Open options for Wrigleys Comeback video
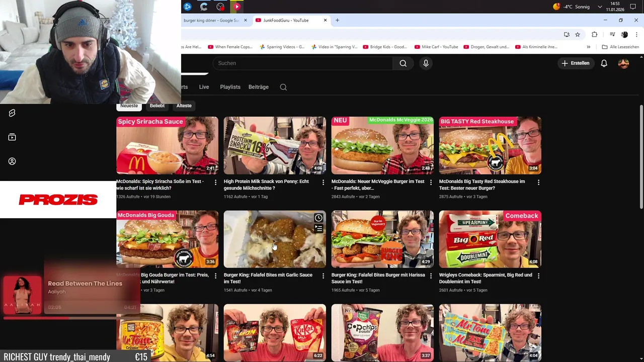Viewport: 644px width, 362px height. tap(538, 276)
